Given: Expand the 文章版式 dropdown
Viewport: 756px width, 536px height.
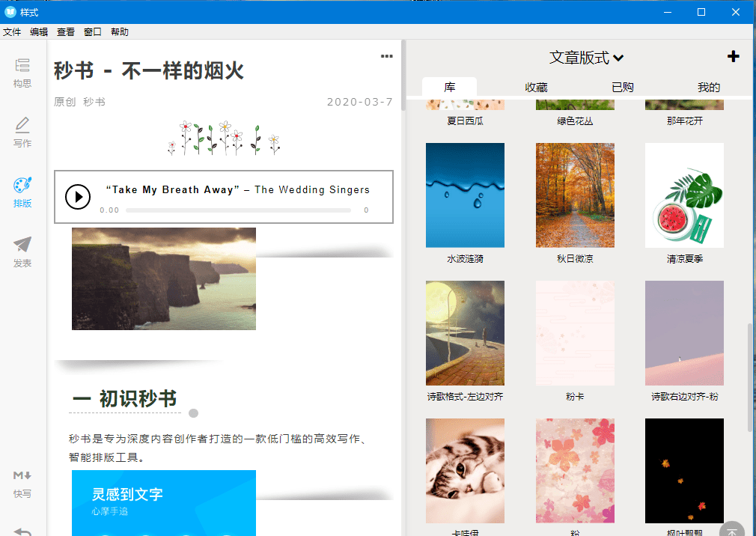Looking at the screenshot, I should point(586,58).
